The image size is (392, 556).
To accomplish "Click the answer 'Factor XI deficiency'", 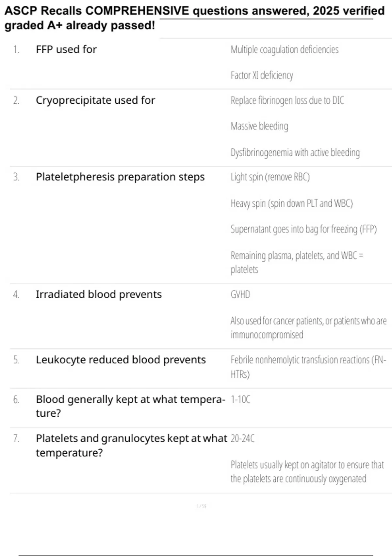I will pyautogui.click(x=262, y=75).
